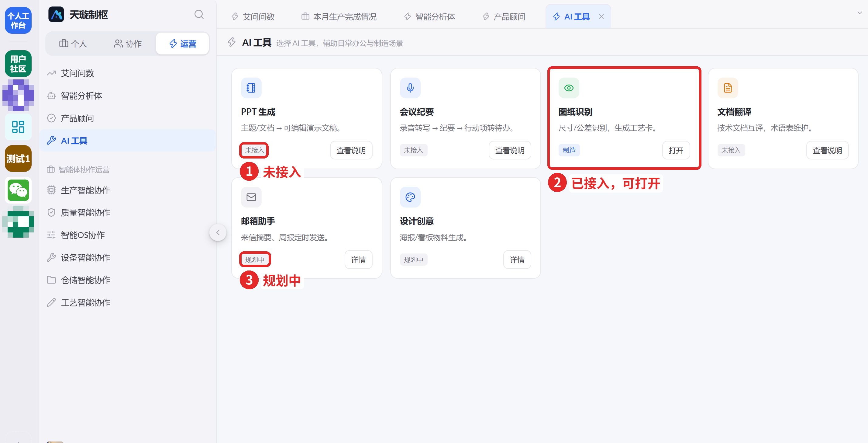Click the PPT 生成 card icon
868x443 pixels.
pos(251,88)
